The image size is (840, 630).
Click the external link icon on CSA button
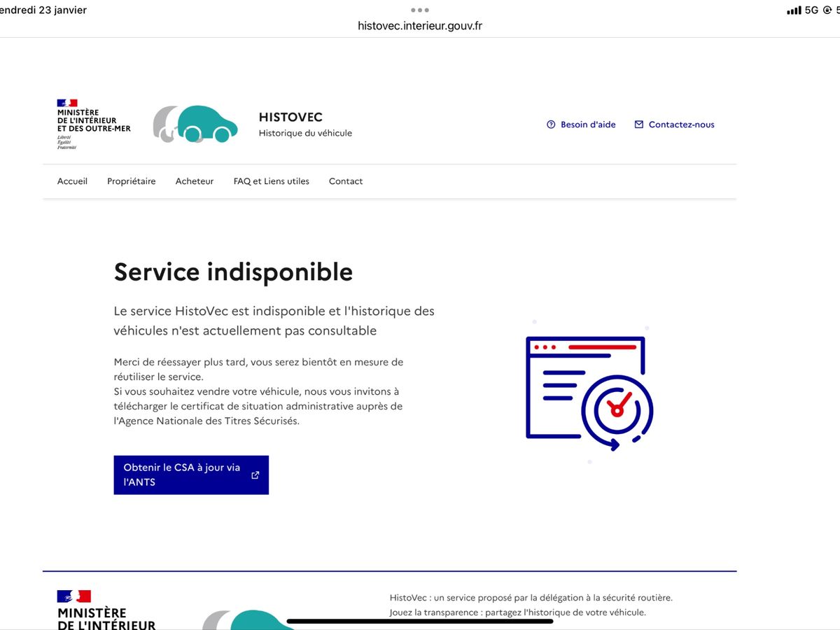(x=255, y=475)
